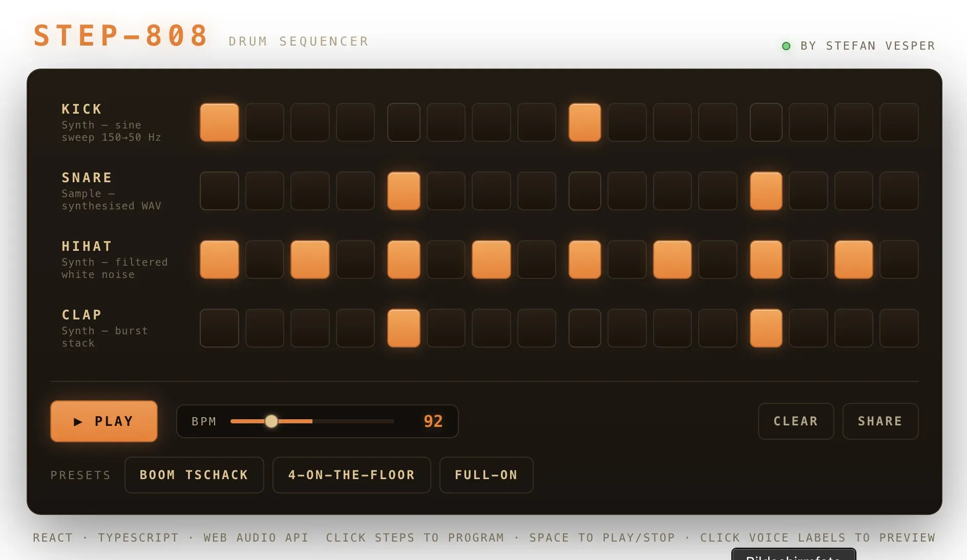Enable Snare step 8

[x=537, y=191]
